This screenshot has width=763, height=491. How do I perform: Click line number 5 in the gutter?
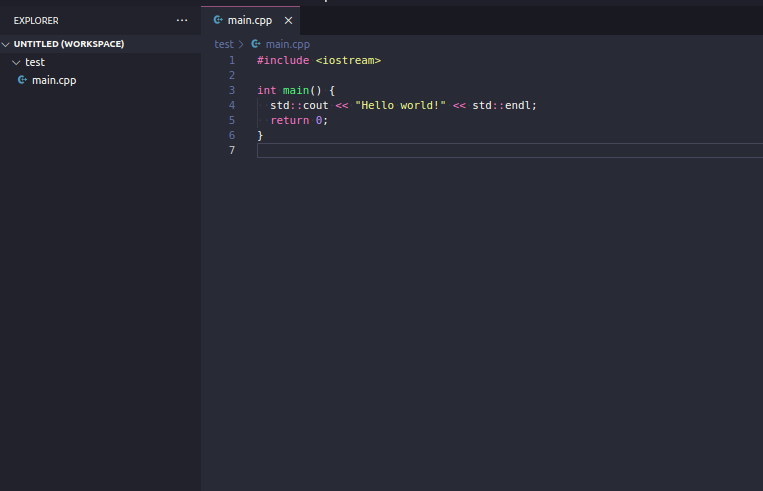(232, 121)
